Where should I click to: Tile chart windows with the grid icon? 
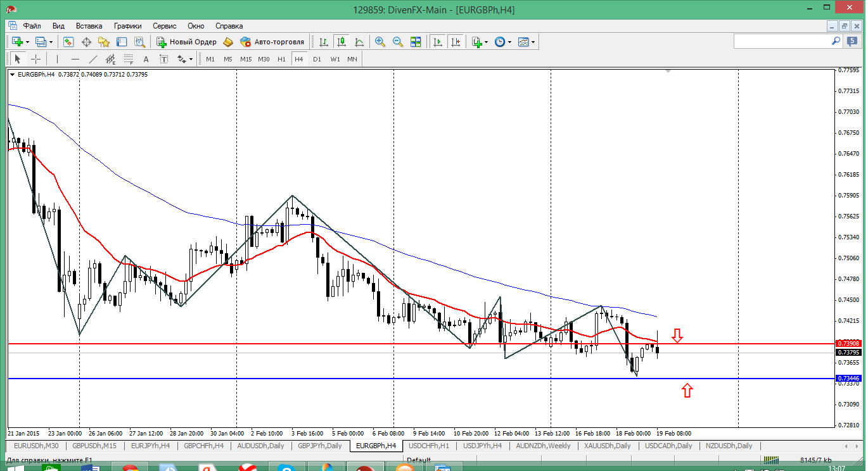tap(416, 42)
